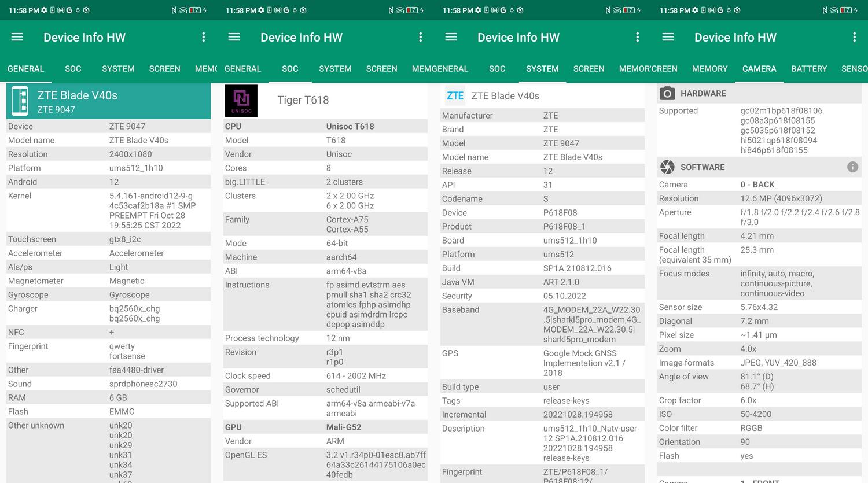Select SCREEN tab in third screen

pyautogui.click(x=589, y=68)
